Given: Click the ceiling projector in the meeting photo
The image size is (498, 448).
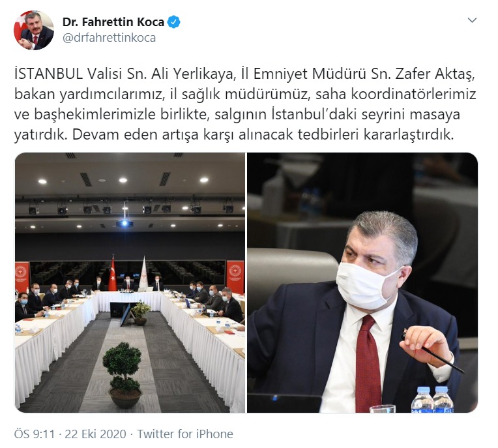Looking at the screenshot, I should click(x=124, y=223).
